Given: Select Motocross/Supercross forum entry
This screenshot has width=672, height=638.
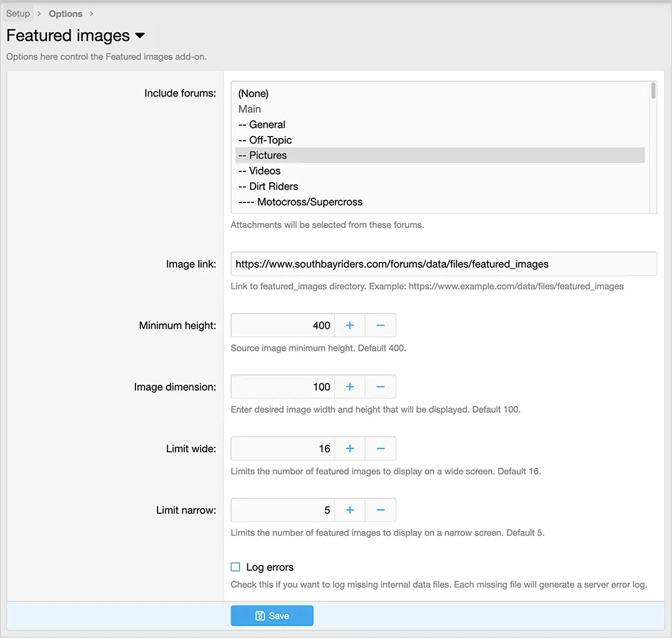Looking at the screenshot, I should point(300,202).
